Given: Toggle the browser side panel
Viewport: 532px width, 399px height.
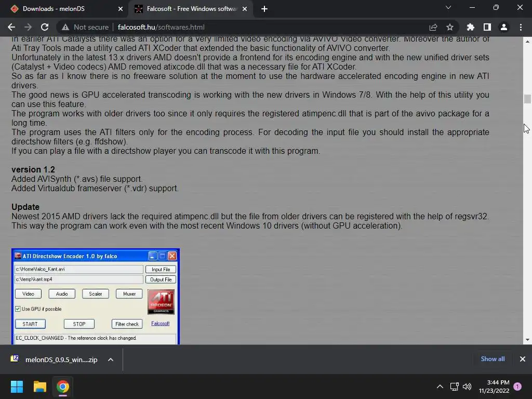Looking at the screenshot, I should pyautogui.click(x=487, y=27).
